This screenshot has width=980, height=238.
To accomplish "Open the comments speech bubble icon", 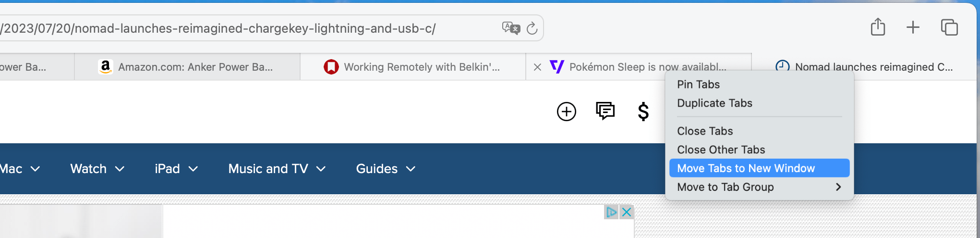I will pos(605,111).
